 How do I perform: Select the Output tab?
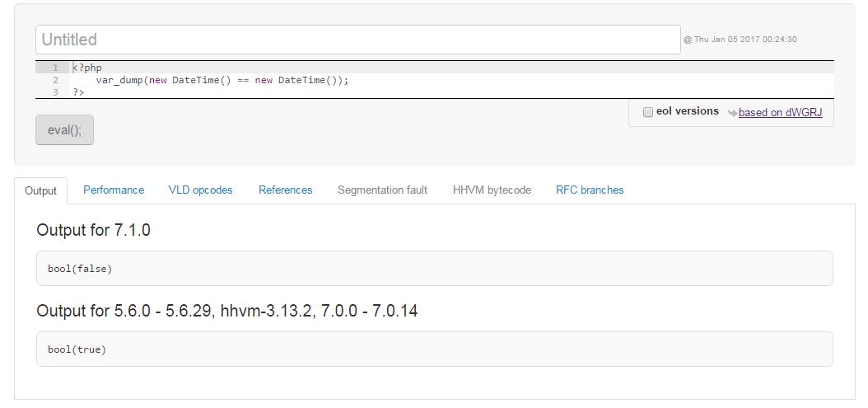40,190
